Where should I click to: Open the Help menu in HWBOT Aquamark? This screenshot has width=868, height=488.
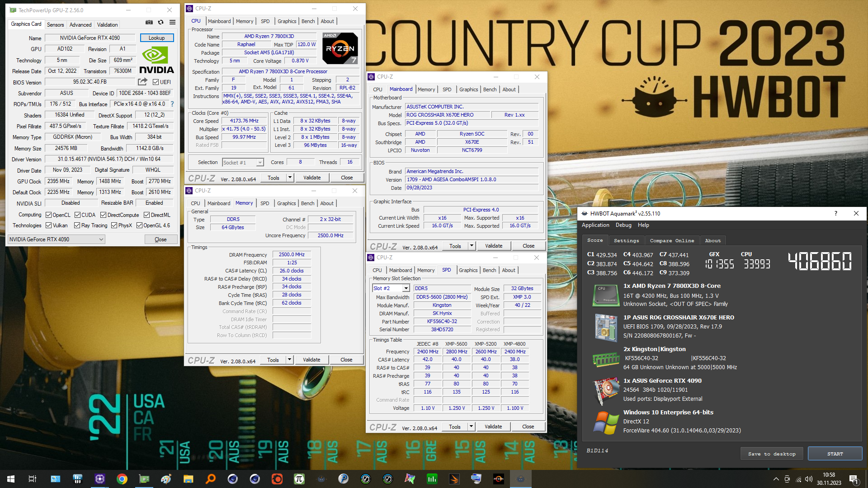[643, 225]
